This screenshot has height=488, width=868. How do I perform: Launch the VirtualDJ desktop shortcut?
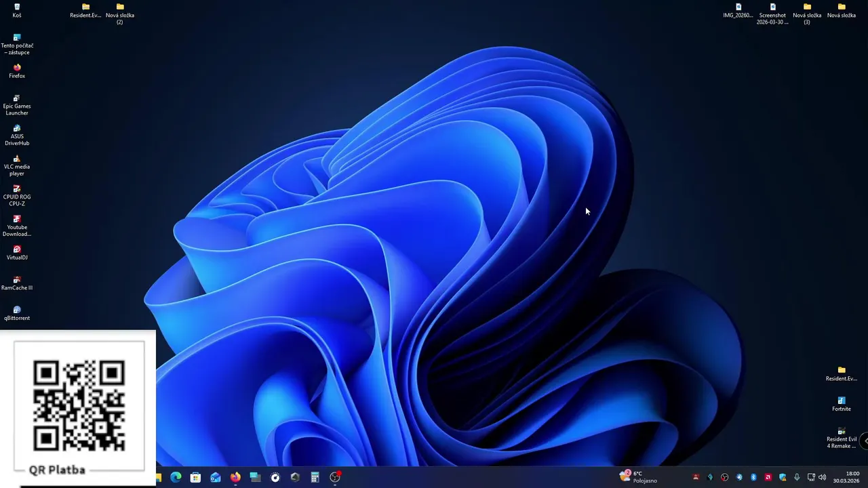coord(17,253)
